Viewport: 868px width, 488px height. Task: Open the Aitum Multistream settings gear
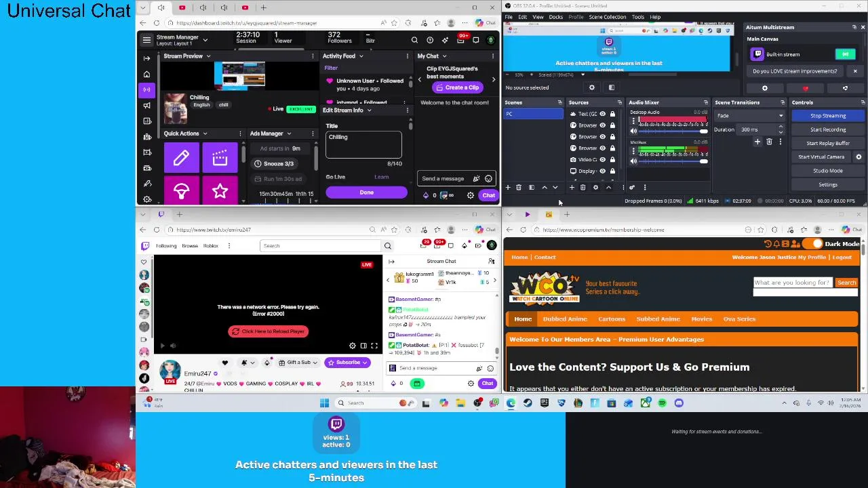[765, 88]
